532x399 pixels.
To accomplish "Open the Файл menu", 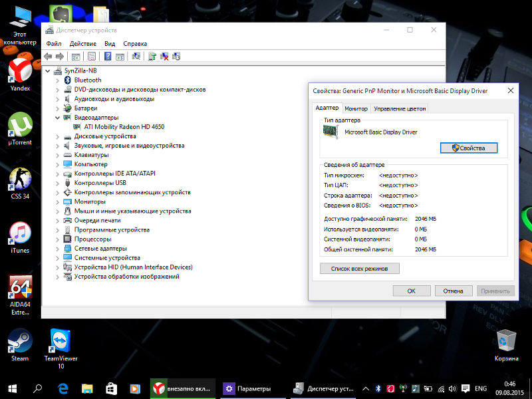I will pyautogui.click(x=54, y=44).
